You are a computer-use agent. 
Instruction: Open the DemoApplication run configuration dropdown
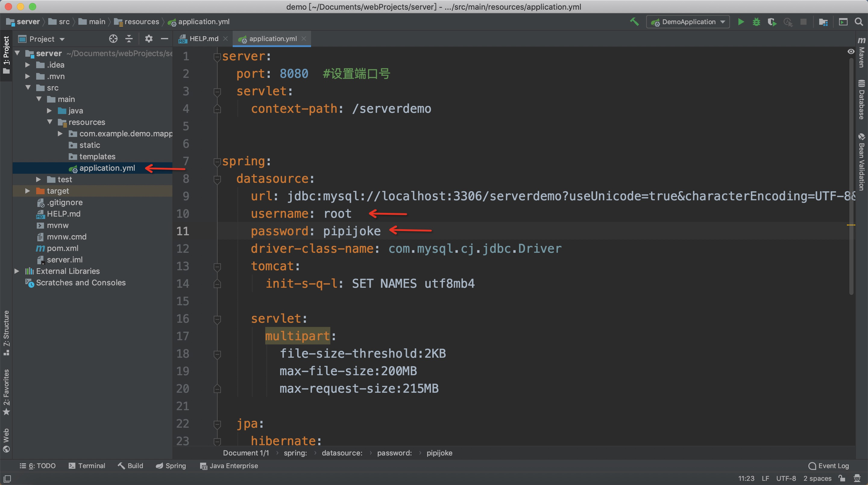tap(688, 22)
